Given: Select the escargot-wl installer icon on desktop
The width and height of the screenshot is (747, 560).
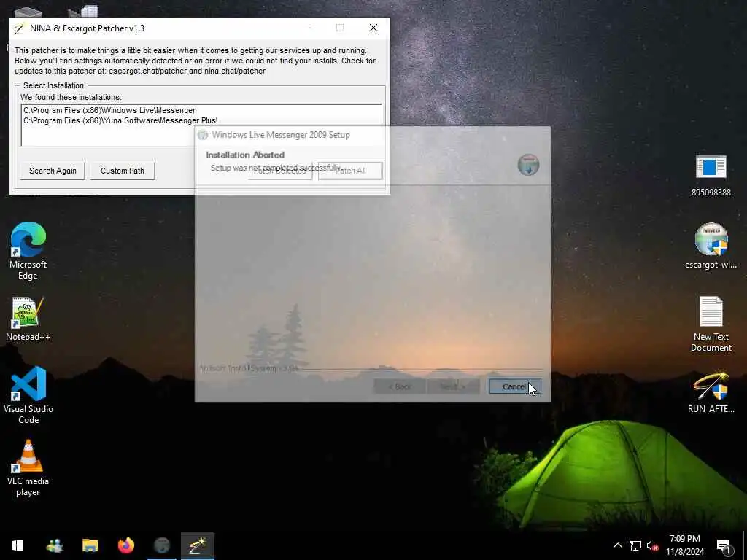Looking at the screenshot, I should coord(711,246).
